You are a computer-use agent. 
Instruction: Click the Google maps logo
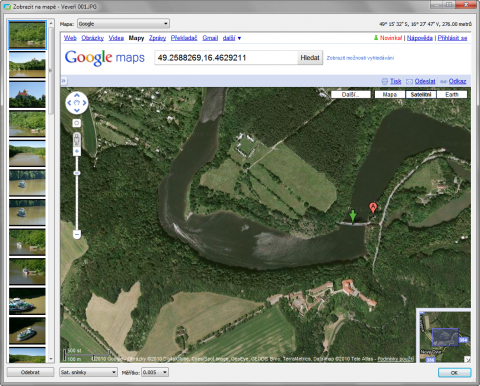tap(104, 58)
